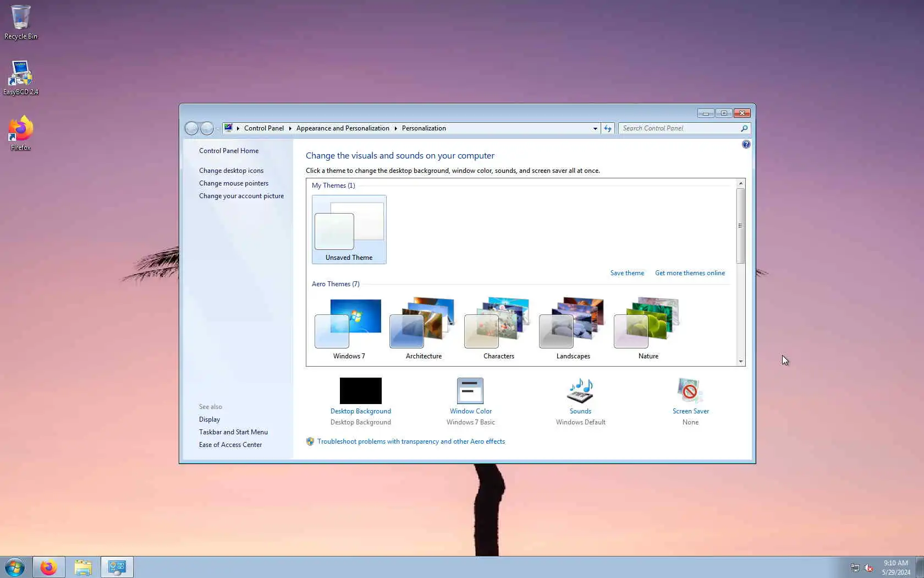Apply the Windows 7 Aero theme
924x578 pixels.
[349, 329]
